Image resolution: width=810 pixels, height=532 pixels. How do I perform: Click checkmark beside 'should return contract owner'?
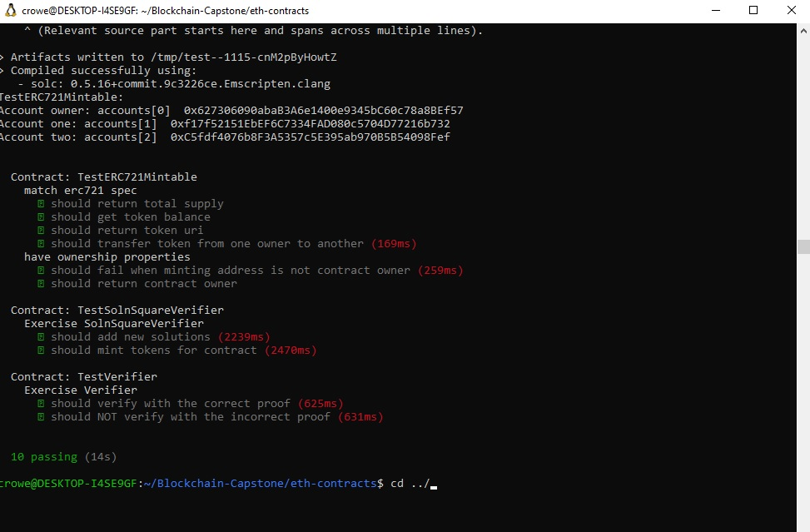point(41,284)
